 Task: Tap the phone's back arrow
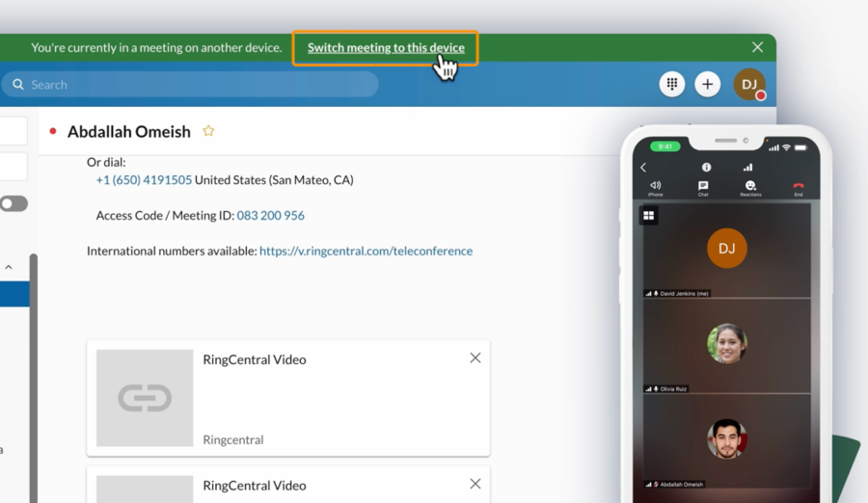(643, 168)
